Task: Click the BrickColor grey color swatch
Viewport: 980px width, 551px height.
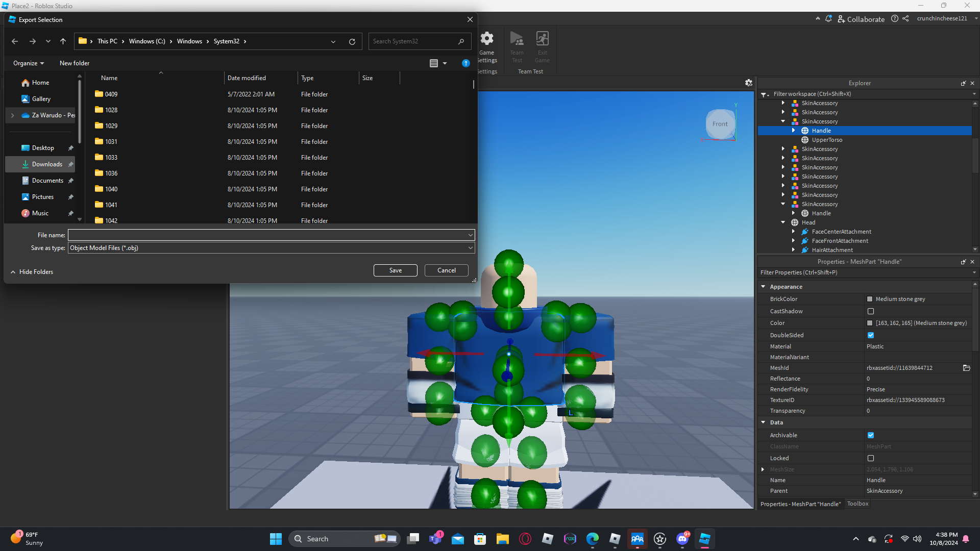Action: tap(870, 299)
